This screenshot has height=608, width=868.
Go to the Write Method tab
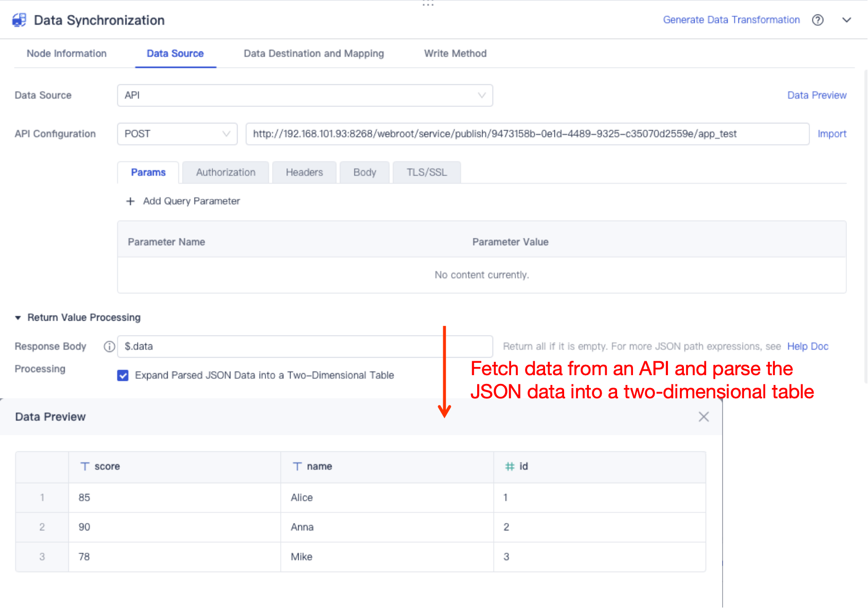tap(455, 53)
